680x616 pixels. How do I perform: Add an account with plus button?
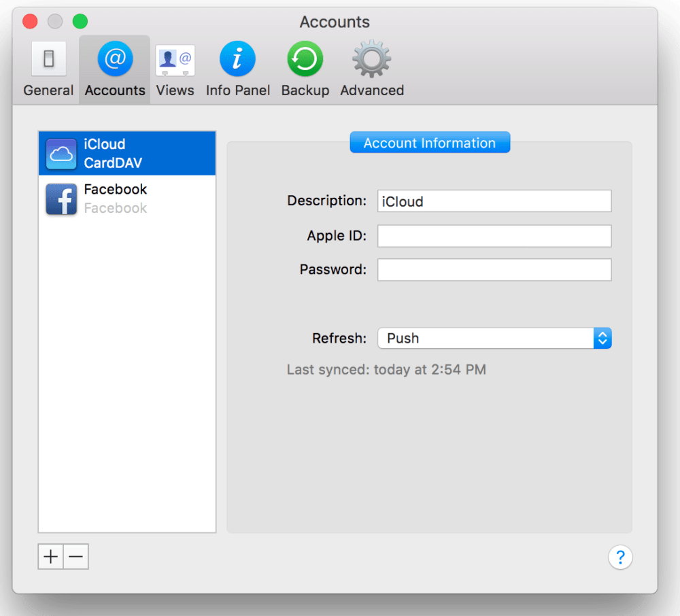51,557
